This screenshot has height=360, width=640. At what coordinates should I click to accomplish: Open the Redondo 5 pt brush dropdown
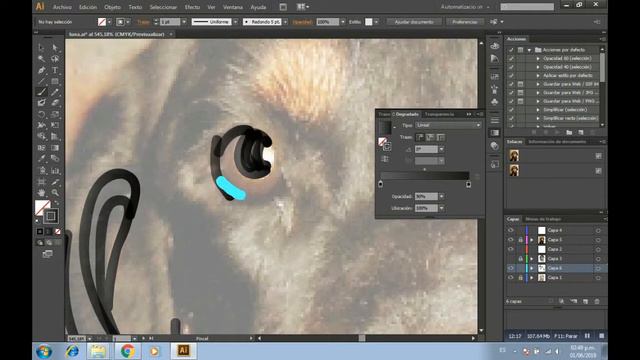point(285,22)
